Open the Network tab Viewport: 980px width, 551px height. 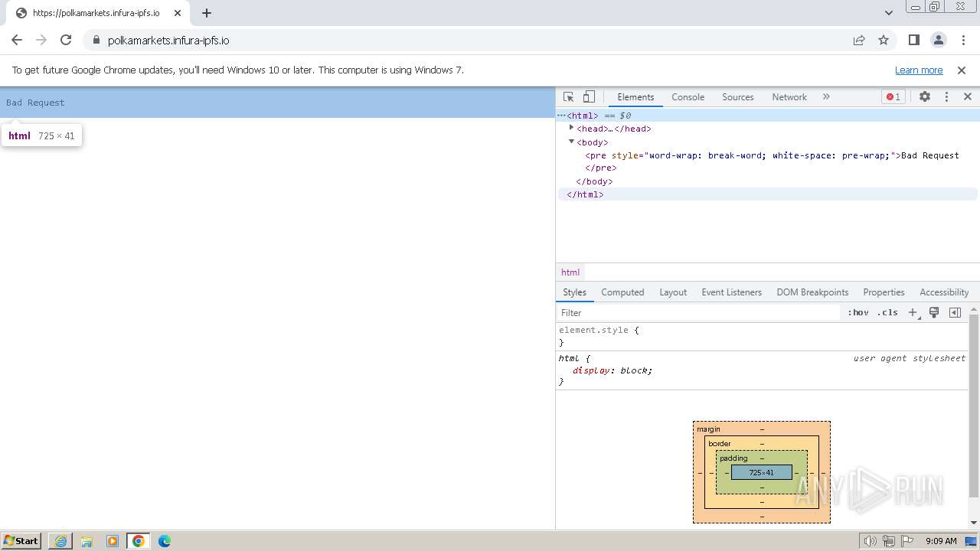tap(789, 97)
